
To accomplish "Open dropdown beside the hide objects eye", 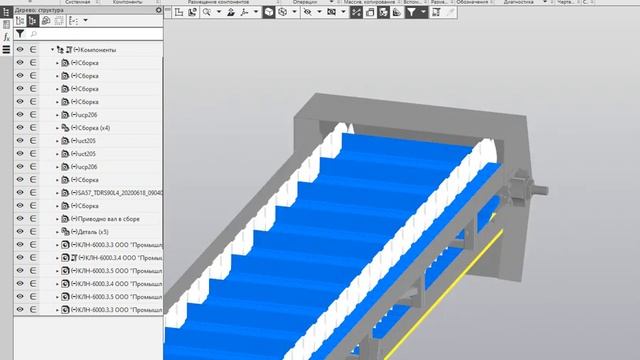I will [319, 12].
